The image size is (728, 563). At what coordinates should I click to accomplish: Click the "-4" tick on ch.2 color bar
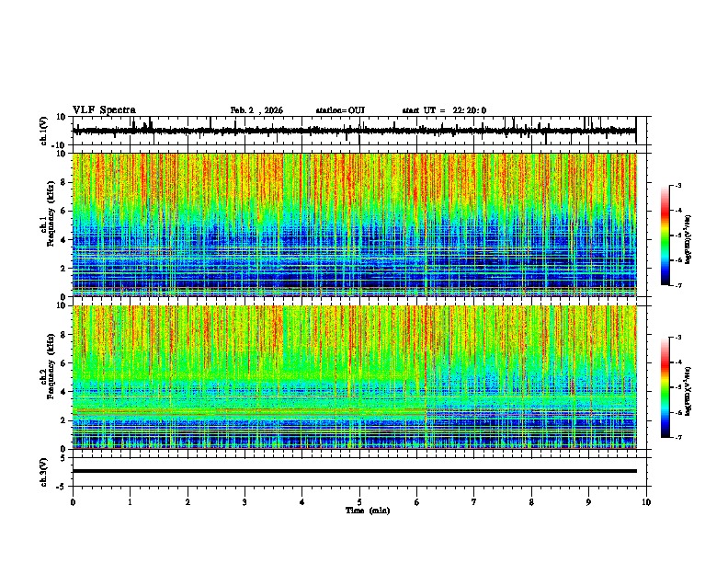678,362
